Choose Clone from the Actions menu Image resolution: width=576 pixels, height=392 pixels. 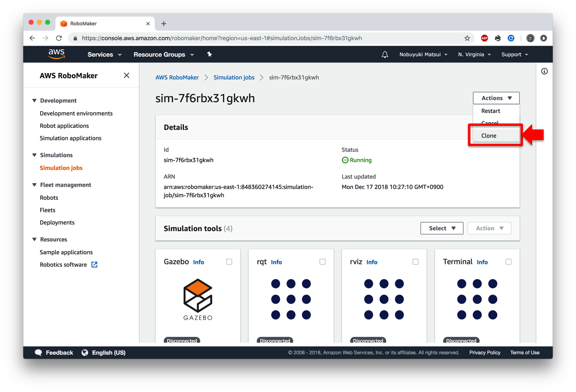(x=488, y=135)
